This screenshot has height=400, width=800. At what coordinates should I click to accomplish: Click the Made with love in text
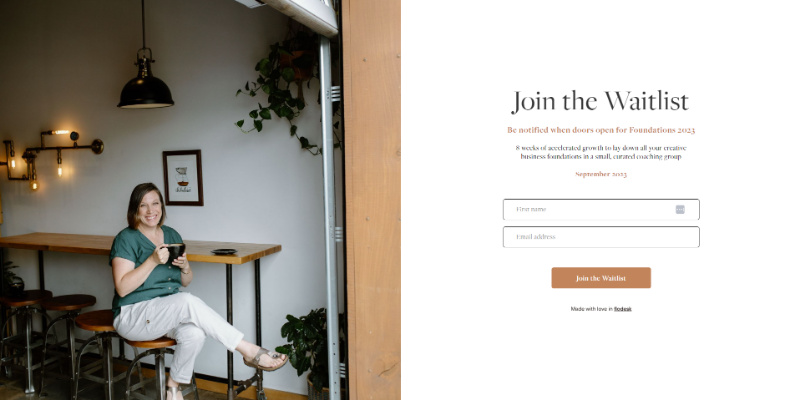click(591, 309)
